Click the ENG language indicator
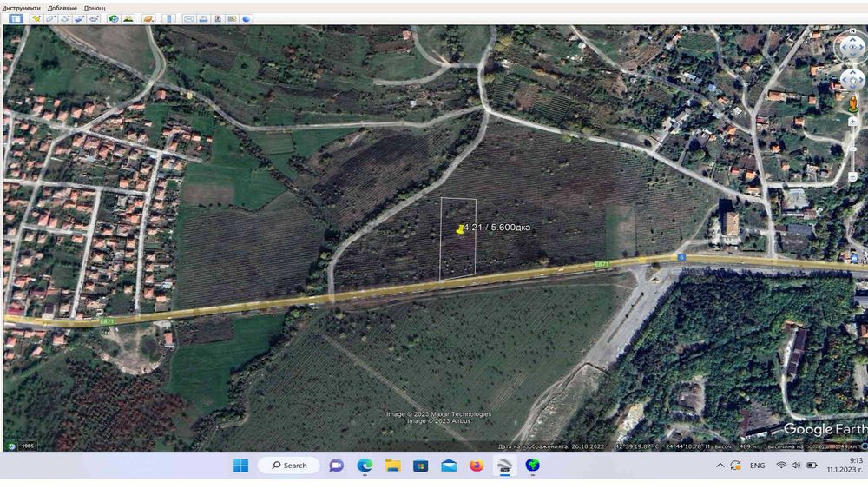The height and width of the screenshot is (489, 868). (x=757, y=466)
